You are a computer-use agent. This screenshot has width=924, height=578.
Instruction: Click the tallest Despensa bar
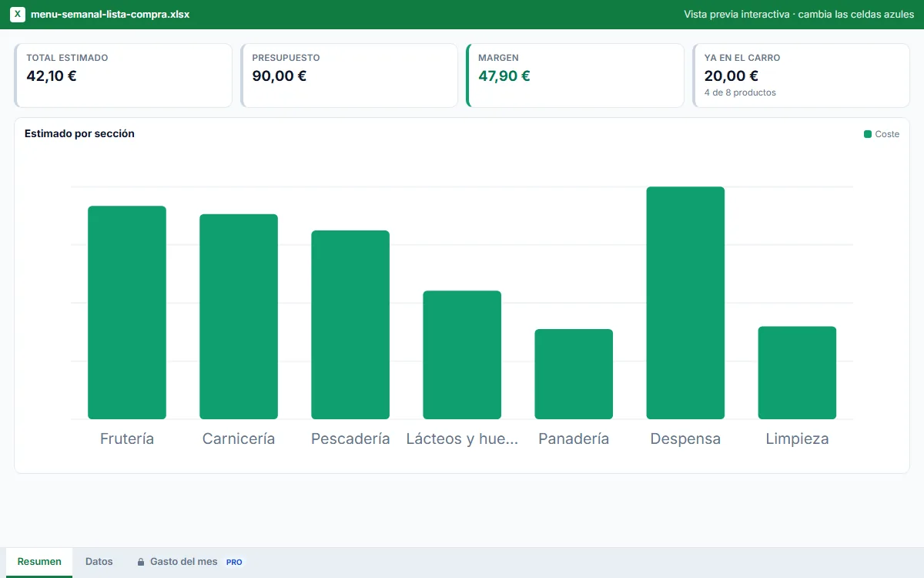pos(685,303)
